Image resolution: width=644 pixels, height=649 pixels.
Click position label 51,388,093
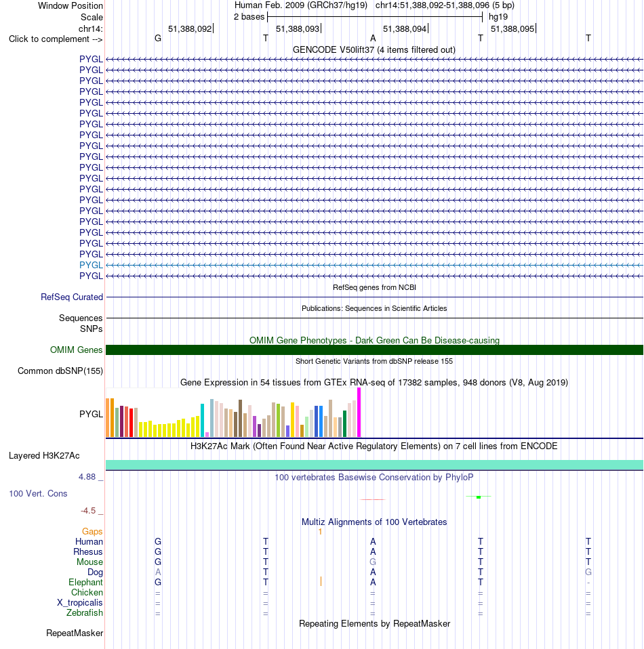click(298, 28)
